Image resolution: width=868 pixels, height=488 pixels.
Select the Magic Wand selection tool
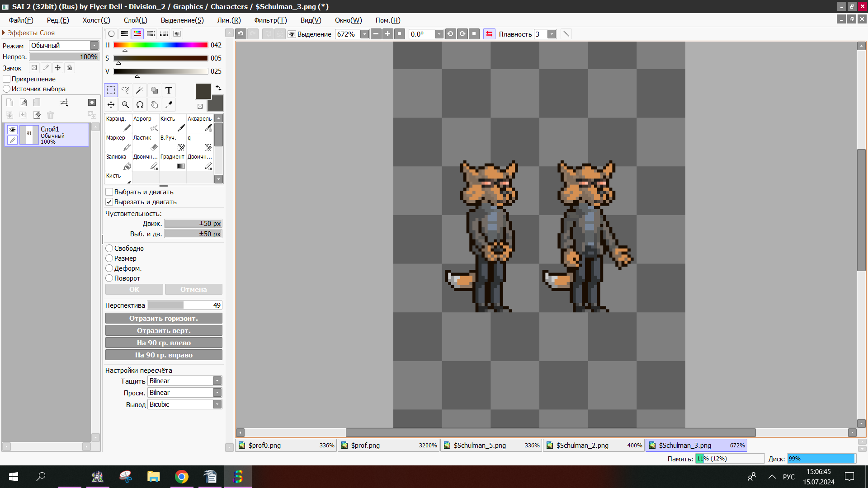(x=140, y=90)
